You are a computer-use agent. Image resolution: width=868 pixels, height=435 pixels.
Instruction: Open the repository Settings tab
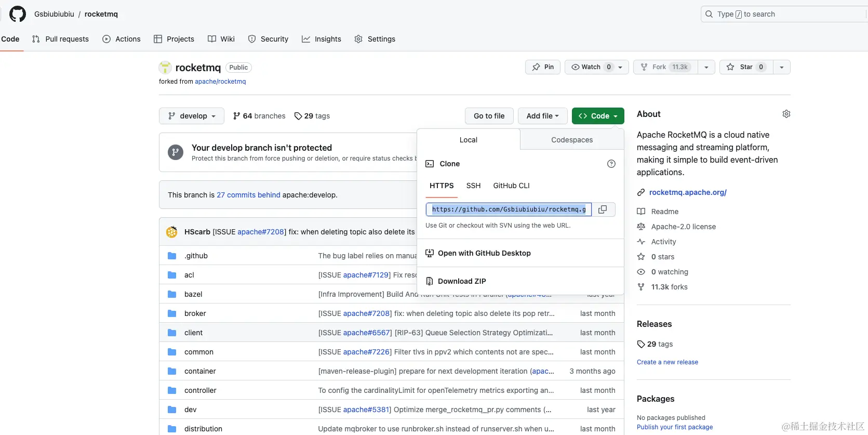pos(375,39)
